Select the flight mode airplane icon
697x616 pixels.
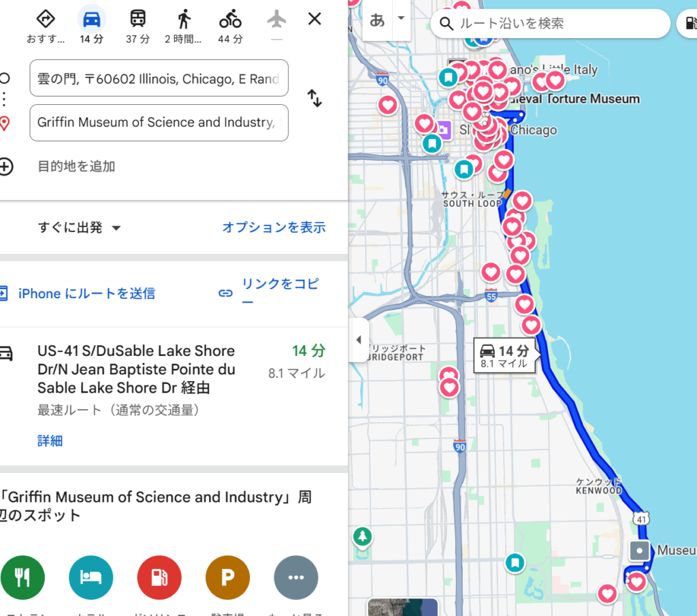click(276, 18)
